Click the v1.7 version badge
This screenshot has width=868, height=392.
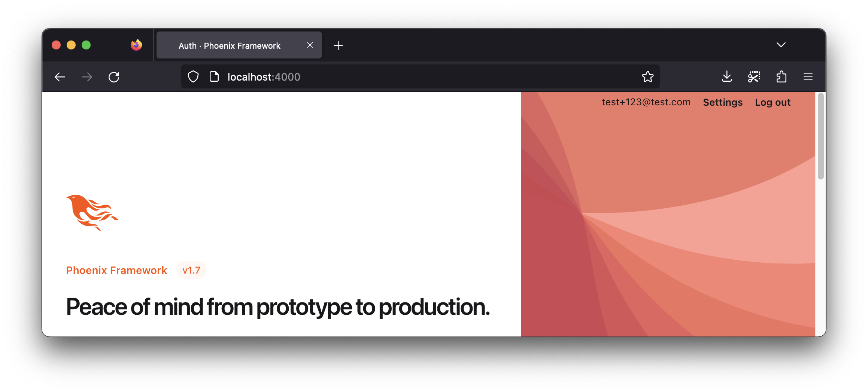pyautogui.click(x=191, y=270)
